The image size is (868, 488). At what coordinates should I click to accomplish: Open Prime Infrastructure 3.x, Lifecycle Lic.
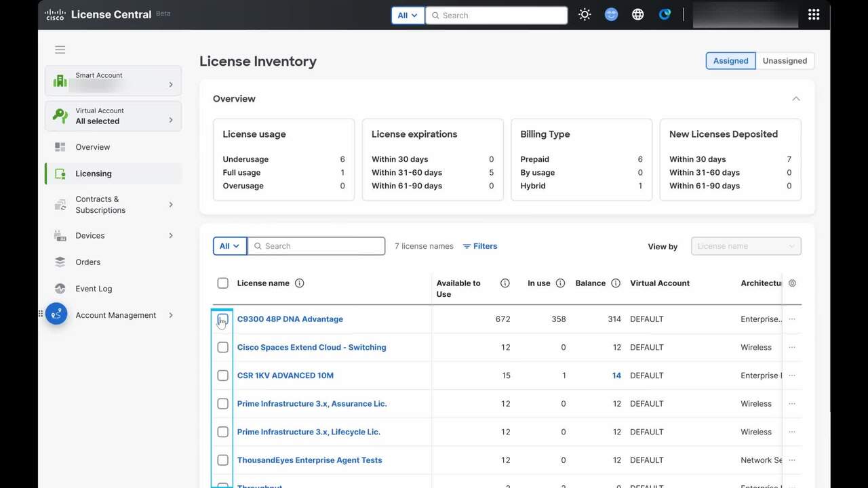pos(309,432)
